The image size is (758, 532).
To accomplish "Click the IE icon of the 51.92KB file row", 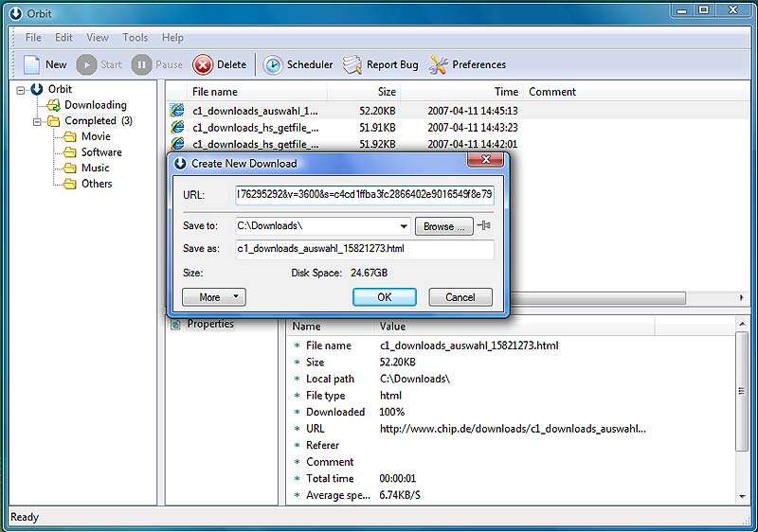I will (x=177, y=143).
